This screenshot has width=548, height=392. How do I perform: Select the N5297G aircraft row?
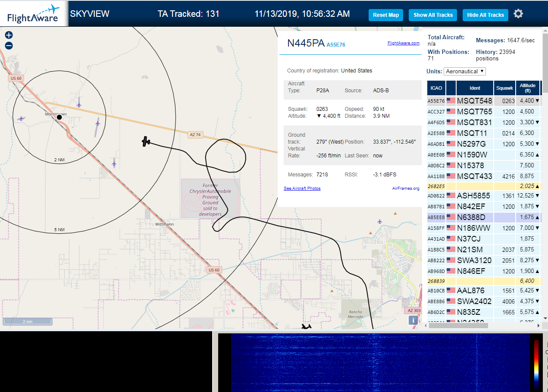484,144
